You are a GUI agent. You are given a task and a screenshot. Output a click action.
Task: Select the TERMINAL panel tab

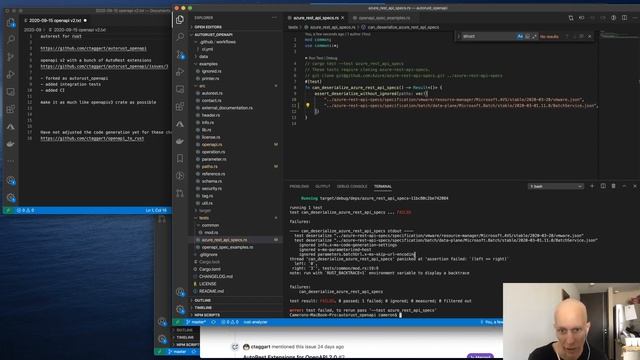382,186
